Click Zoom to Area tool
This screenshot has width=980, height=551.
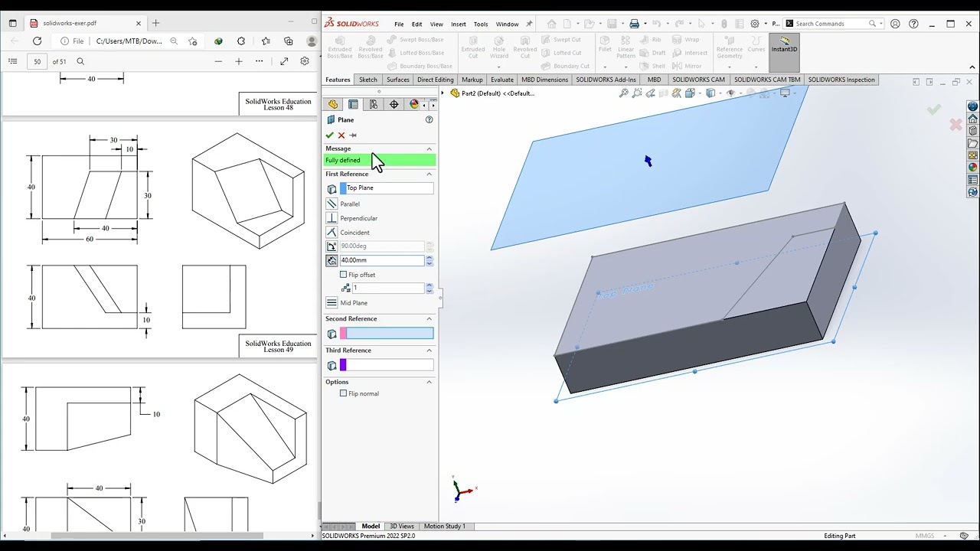coord(637,93)
